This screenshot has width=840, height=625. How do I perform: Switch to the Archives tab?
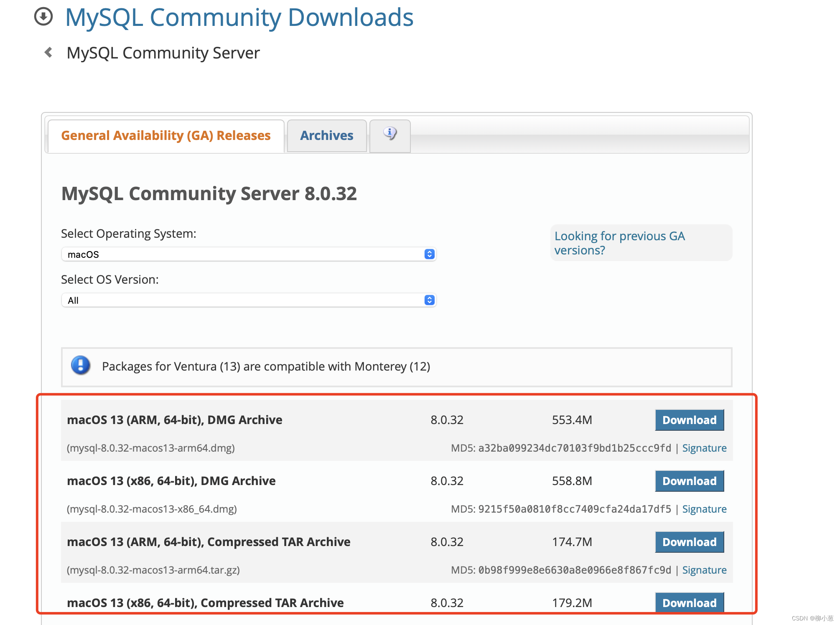pyautogui.click(x=327, y=136)
